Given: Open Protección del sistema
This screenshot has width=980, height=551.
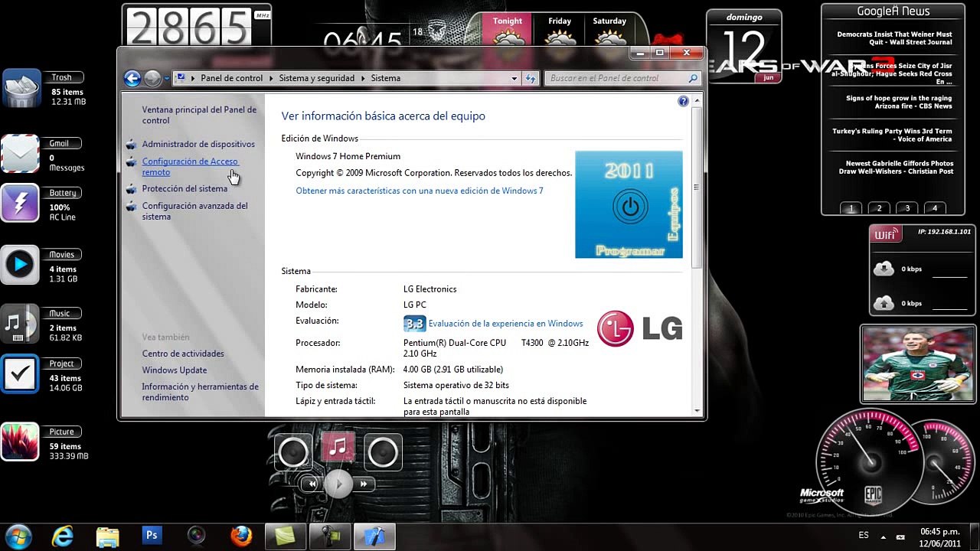Looking at the screenshot, I should point(185,188).
